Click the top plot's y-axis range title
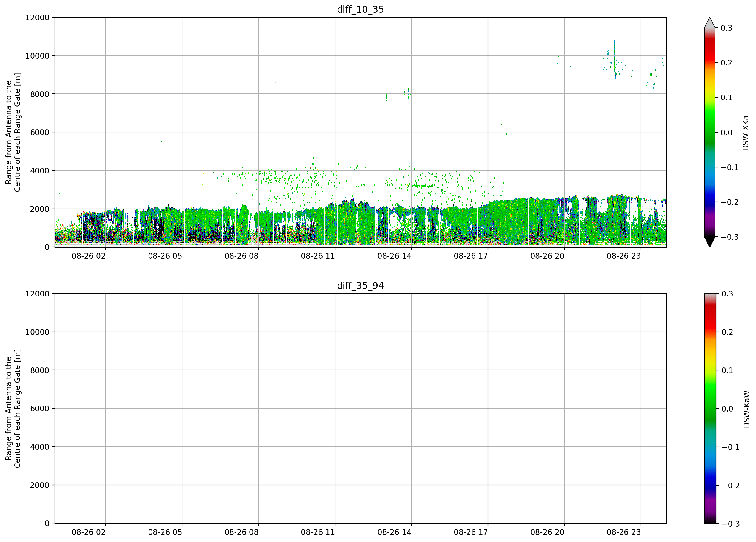This screenshot has height=542, width=756. pos(13,132)
